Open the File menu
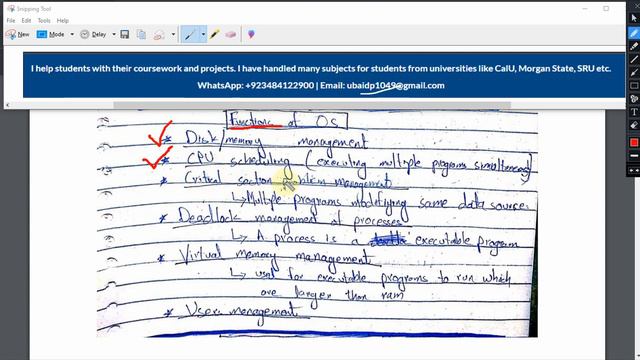The height and width of the screenshot is (360, 640). coord(11,20)
